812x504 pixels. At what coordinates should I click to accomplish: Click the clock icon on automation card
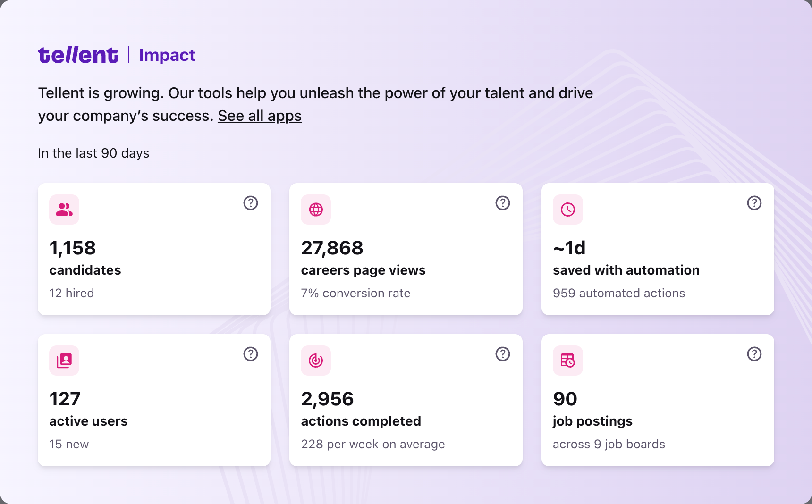[568, 210]
